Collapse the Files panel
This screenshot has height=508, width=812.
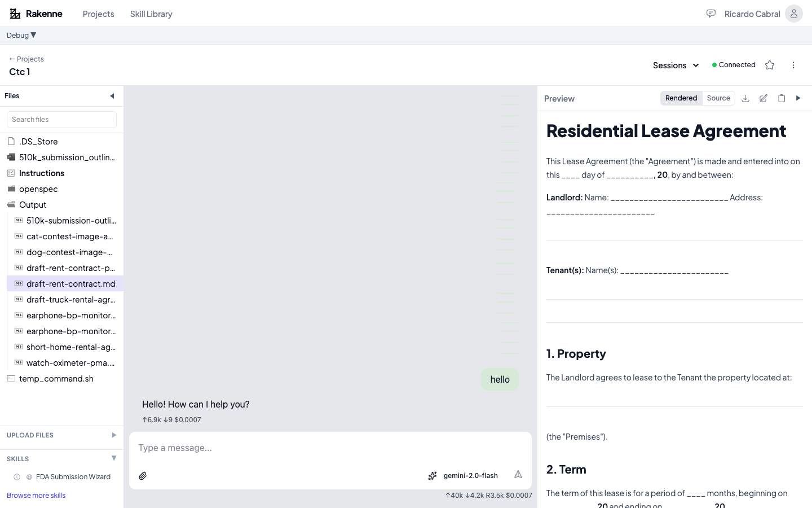pos(112,96)
